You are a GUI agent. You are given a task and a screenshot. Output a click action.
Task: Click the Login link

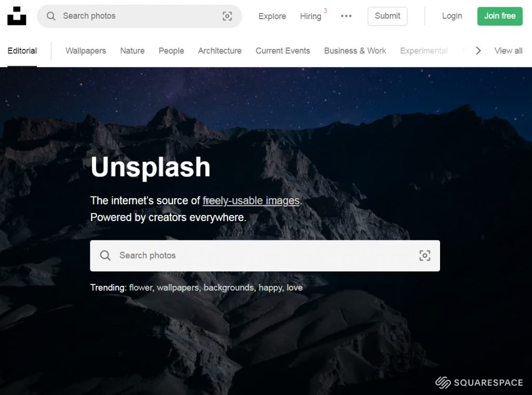452,16
